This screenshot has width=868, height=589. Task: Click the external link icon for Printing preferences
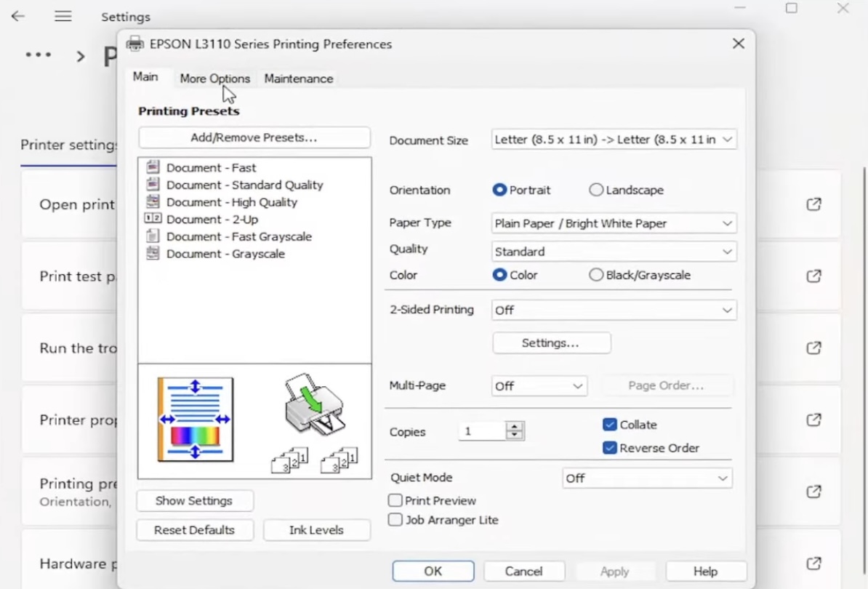pyautogui.click(x=813, y=492)
